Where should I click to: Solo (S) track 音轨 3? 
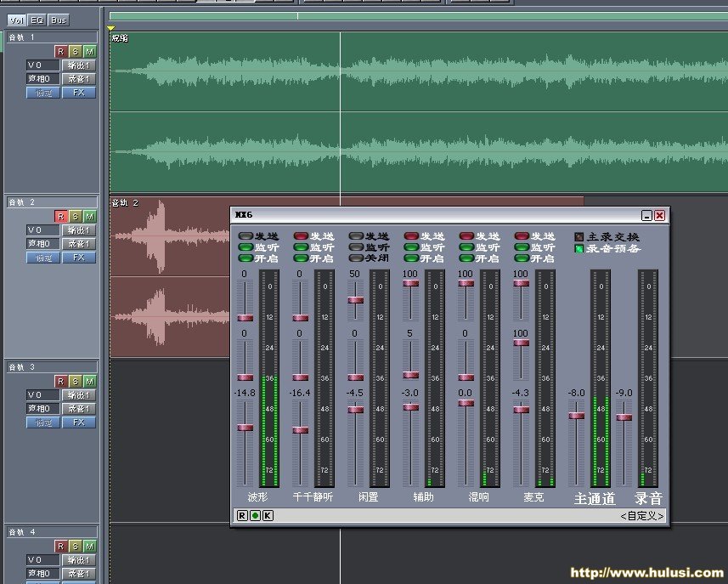click(x=76, y=382)
